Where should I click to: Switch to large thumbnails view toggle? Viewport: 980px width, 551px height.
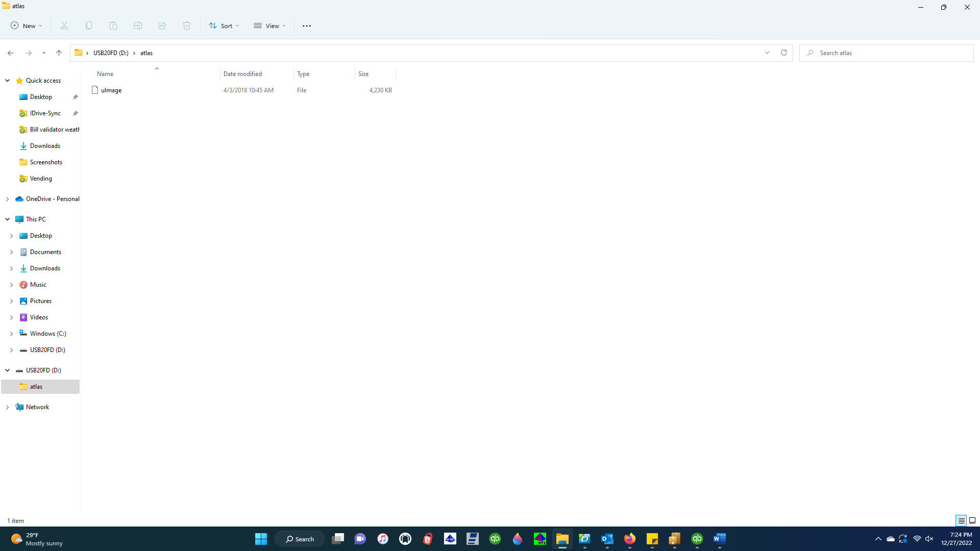(972, 520)
